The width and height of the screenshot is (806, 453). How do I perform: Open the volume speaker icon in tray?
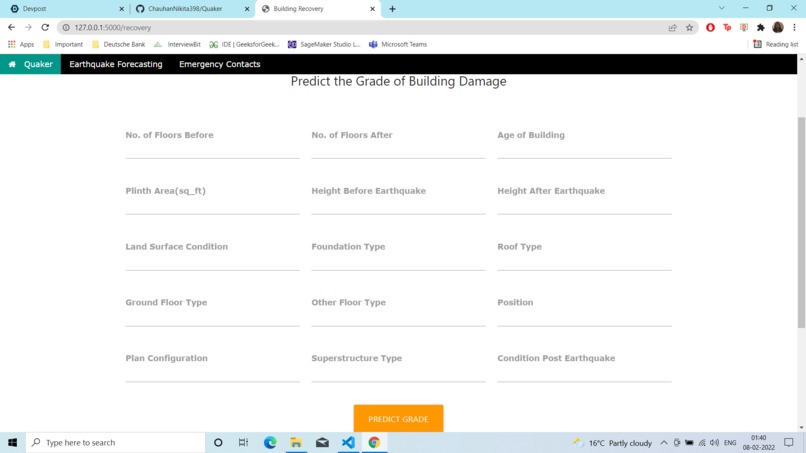[x=715, y=443]
